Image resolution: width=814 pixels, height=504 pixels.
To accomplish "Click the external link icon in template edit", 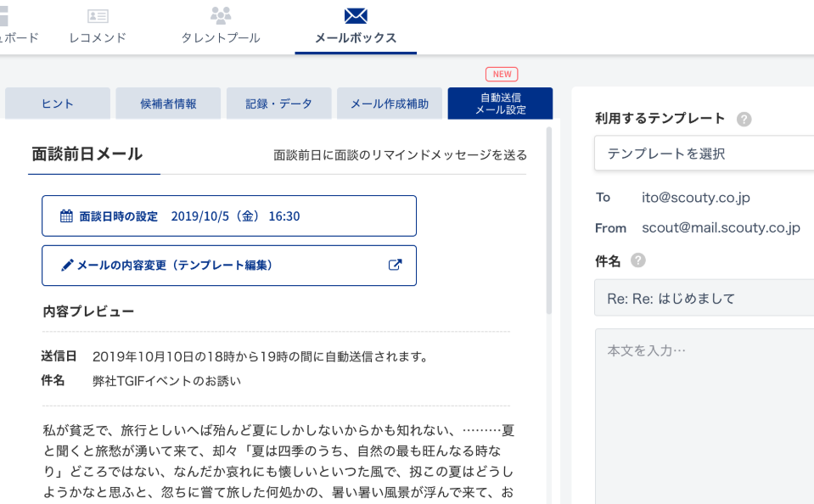I will (395, 265).
